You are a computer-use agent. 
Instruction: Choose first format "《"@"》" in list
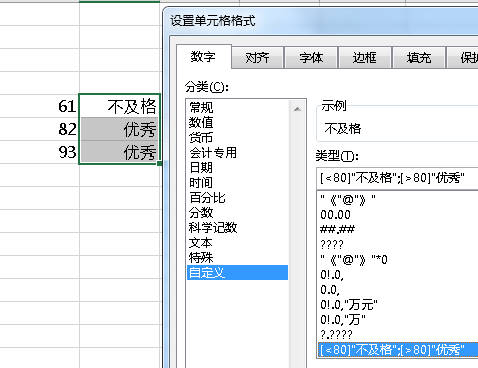[x=398, y=200]
